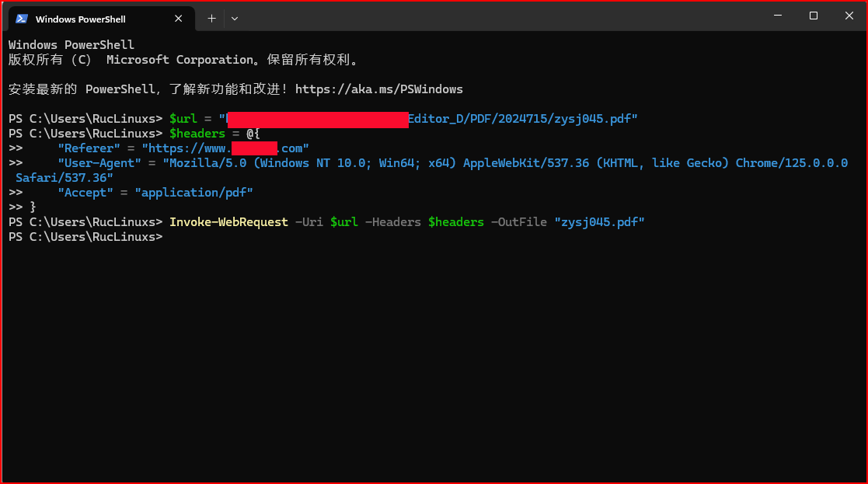Image resolution: width=868 pixels, height=484 pixels.
Task: Close the Windows PowerShell tab
Action: click(178, 19)
